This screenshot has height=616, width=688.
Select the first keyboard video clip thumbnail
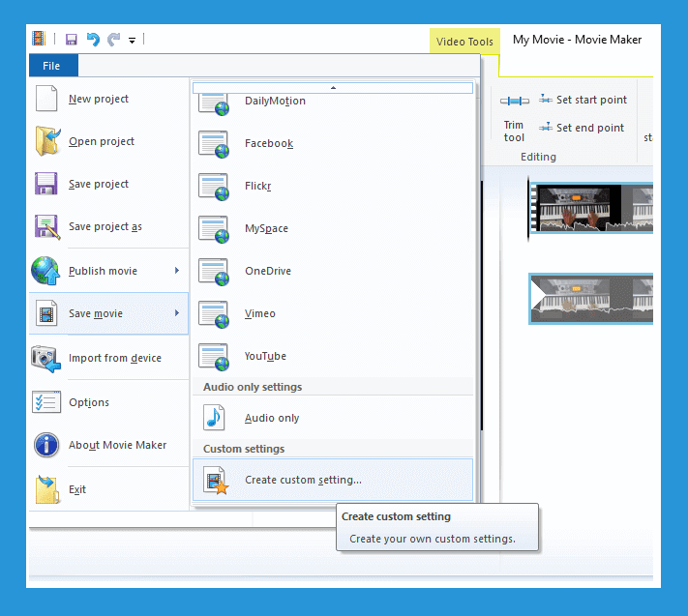pos(591,208)
